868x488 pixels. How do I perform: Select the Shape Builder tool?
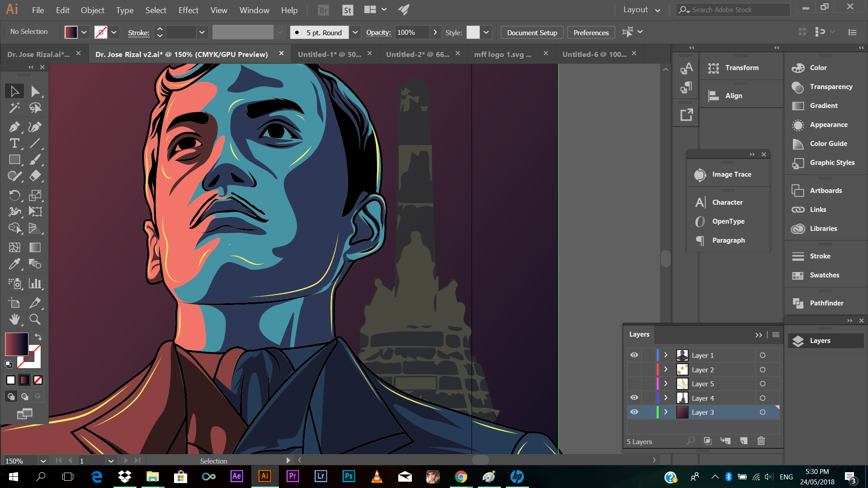point(14,228)
